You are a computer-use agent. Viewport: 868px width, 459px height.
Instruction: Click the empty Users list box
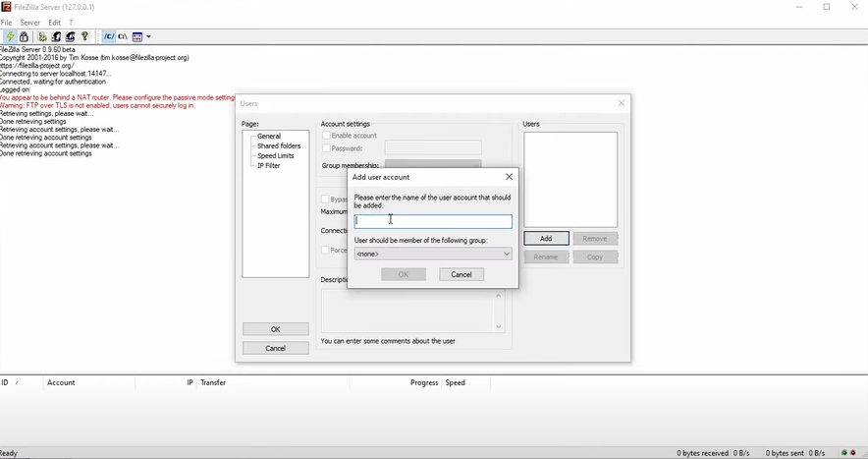point(570,180)
